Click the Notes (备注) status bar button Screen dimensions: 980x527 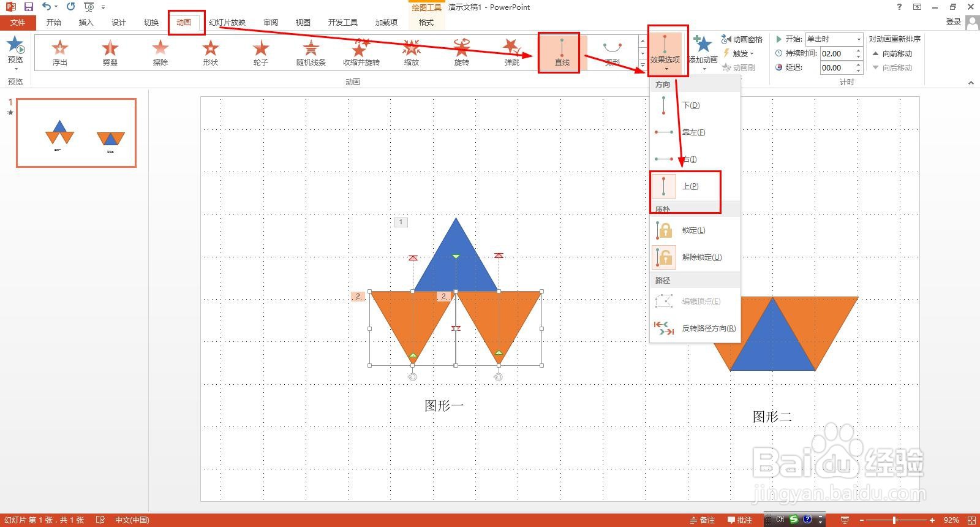point(703,520)
